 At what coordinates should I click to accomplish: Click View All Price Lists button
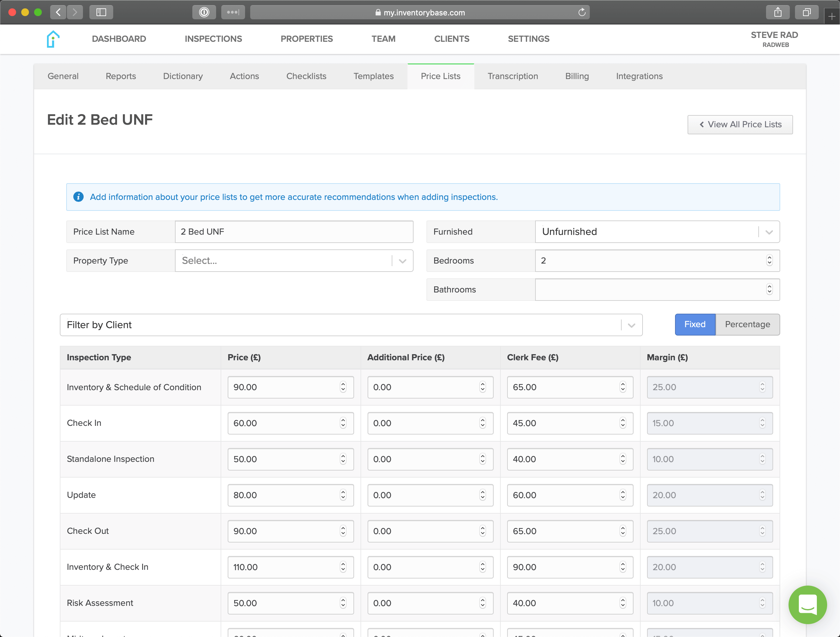click(740, 124)
